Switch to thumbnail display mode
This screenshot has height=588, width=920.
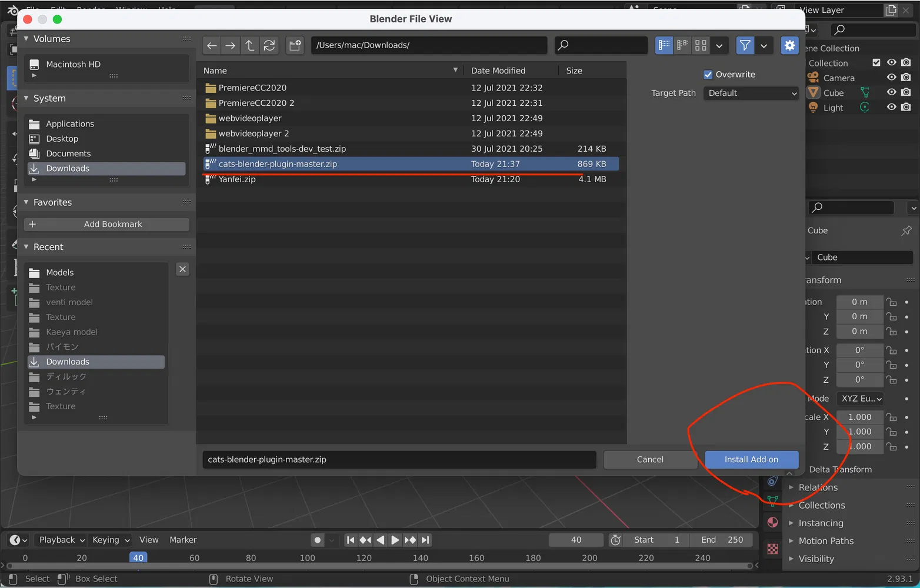coord(701,45)
